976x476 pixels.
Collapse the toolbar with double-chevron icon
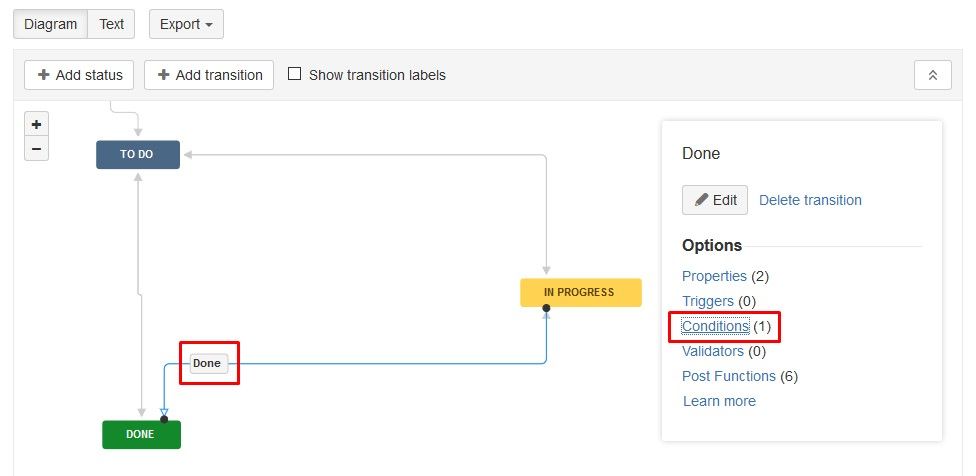(932, 75)
